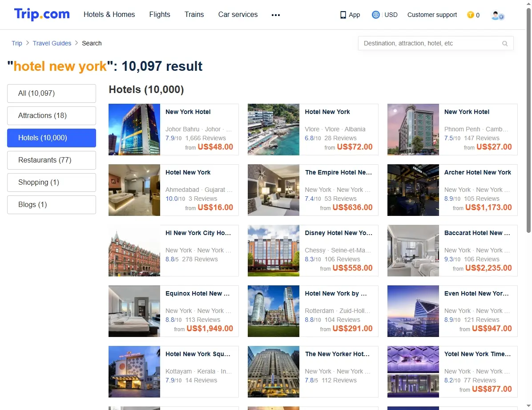Open Car services menu item

pyautogui.click(x=238, y=14)
